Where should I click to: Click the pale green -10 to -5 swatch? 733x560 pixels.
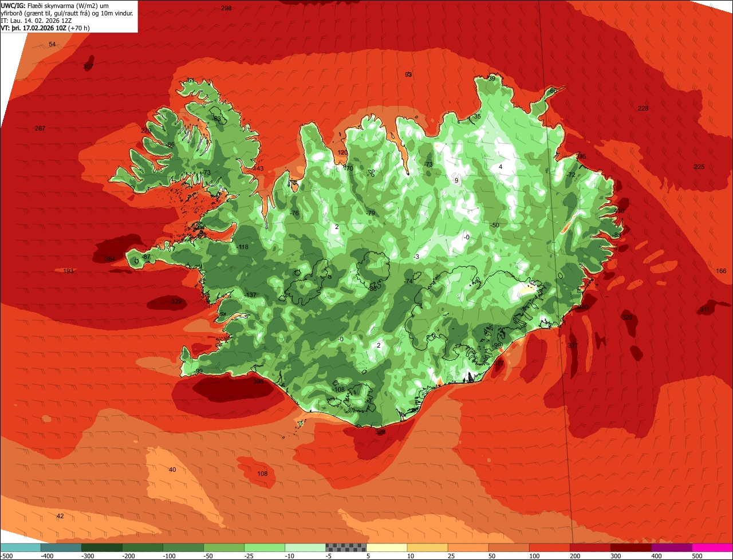pos(305,547)
